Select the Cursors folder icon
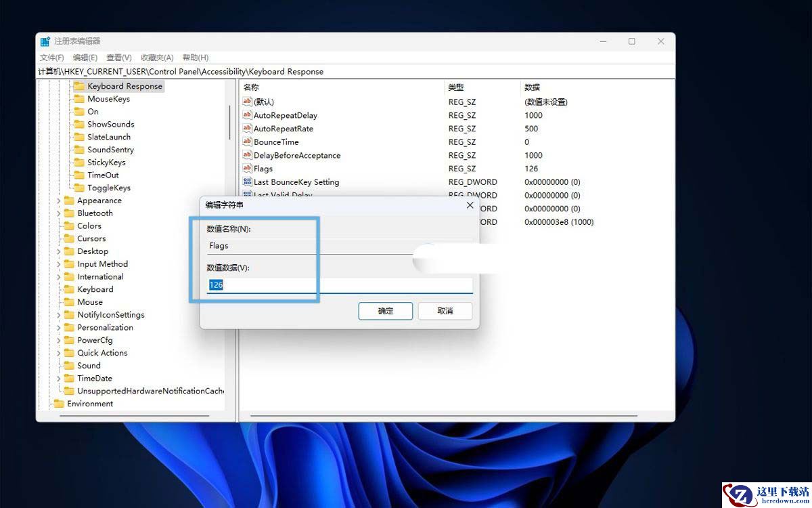812x508 pixels. click(69, 238)
